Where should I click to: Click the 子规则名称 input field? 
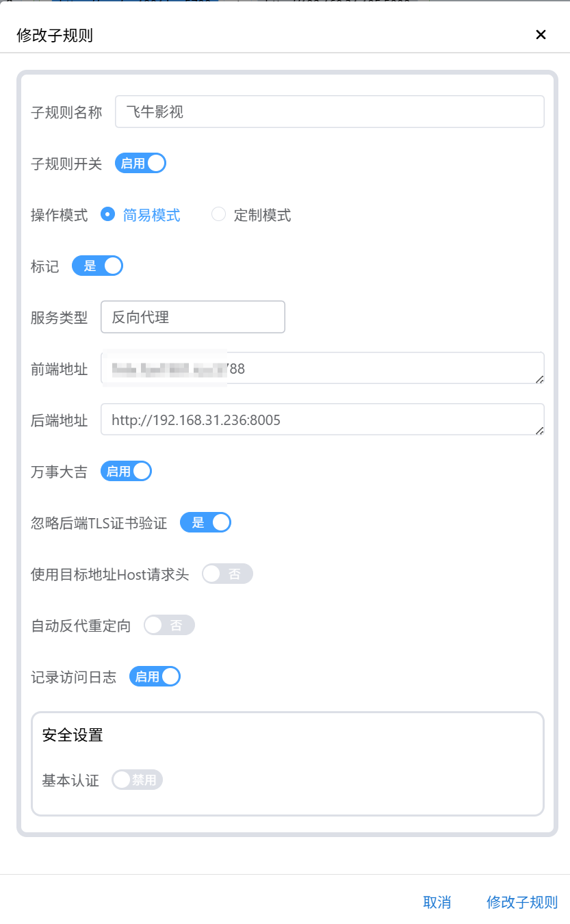click(x=329, y=112)
